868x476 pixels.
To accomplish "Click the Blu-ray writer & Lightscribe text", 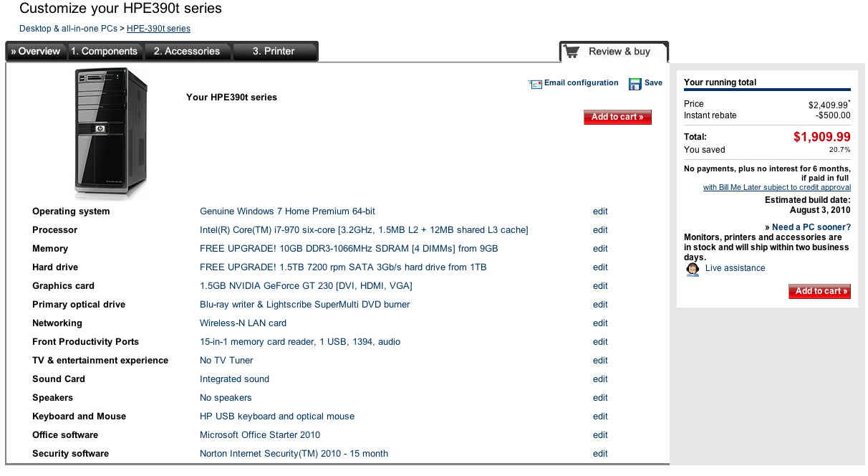I will (x=305, y=305).
